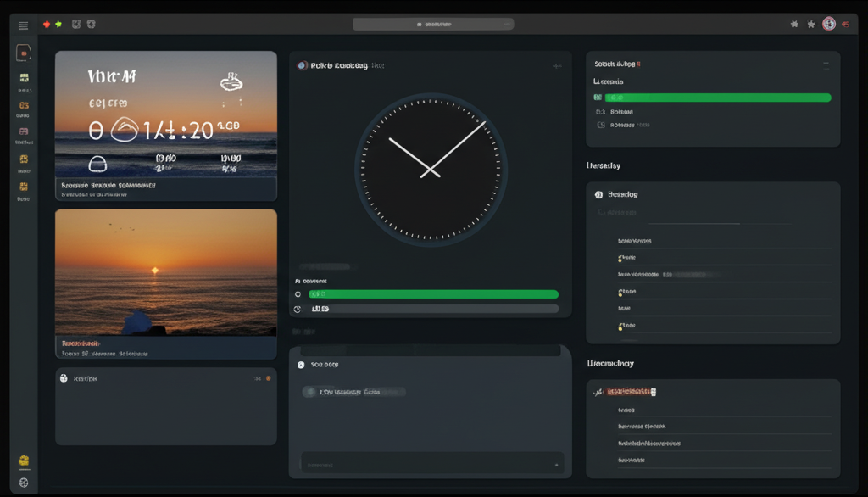
Task: Open the user avatar in the title bar
Action: pyautogui.click(x=829, y=24)
